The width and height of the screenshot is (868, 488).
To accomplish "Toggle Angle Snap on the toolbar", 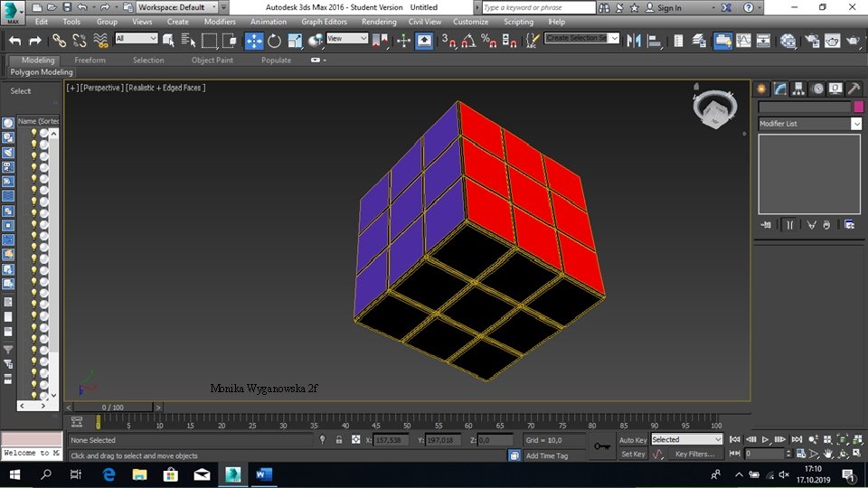I will (x=469, y=41).
